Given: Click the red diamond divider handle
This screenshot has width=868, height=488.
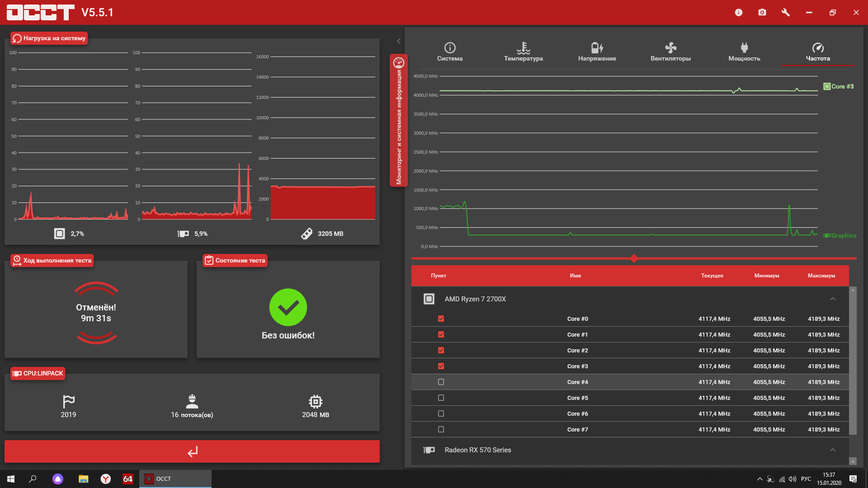Looking at the screenshot, I should [x=634, y=258].
